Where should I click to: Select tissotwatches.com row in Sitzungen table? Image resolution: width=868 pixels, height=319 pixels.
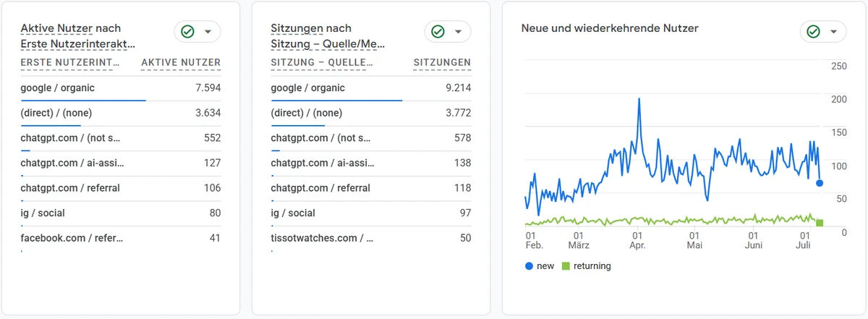(371, 239)
